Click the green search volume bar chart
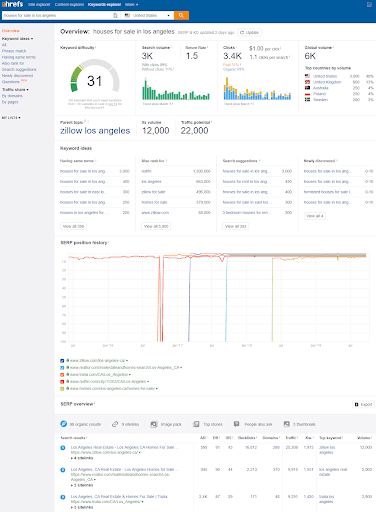Viewport: 376px width, 512px height. [176, 89]
